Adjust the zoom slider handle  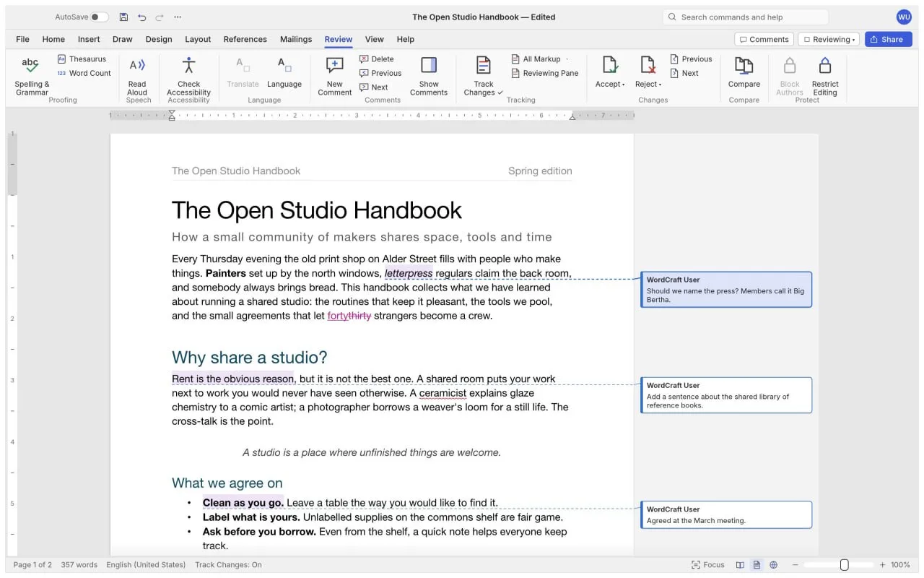point(844,565)
